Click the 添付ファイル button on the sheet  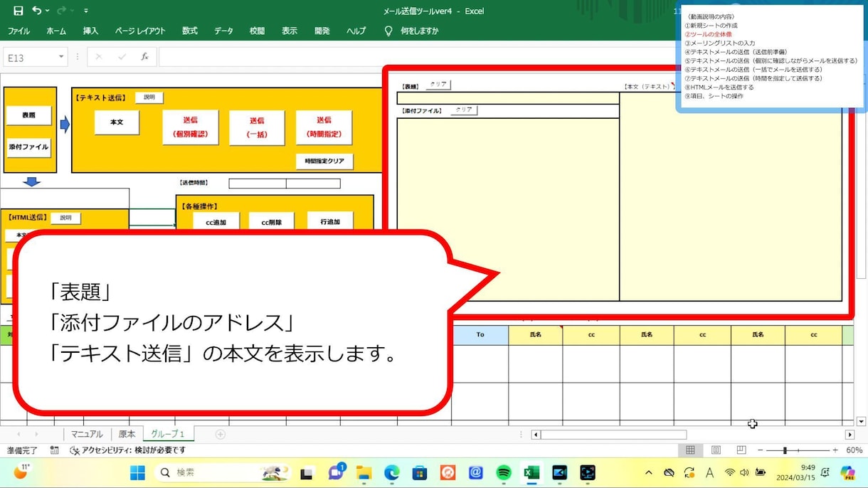point(28,147)
